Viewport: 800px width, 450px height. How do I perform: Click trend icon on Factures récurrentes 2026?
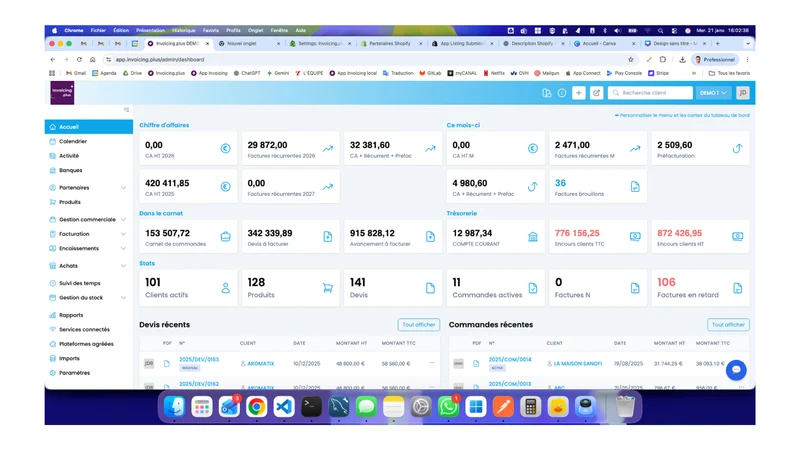(x=328, y=148)
